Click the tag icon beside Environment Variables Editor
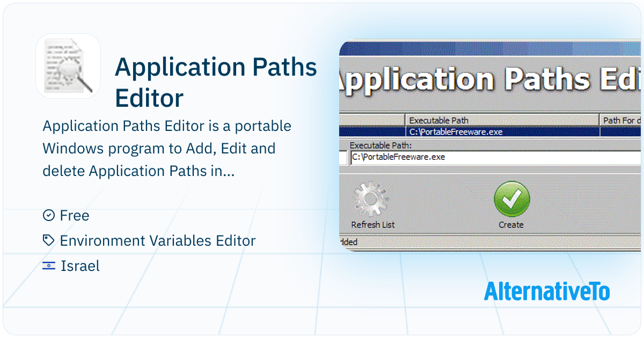Image resolution: width=644 pixels, height=338 pixels. pyautogui.click(x=48, y=241)
